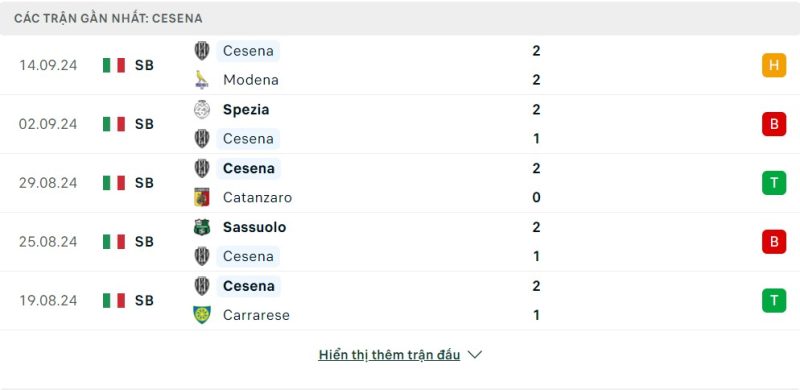The width and height of the screenshot is (800, 390).
Task: Click the orange H draw result badge
Action: [774, 65]
